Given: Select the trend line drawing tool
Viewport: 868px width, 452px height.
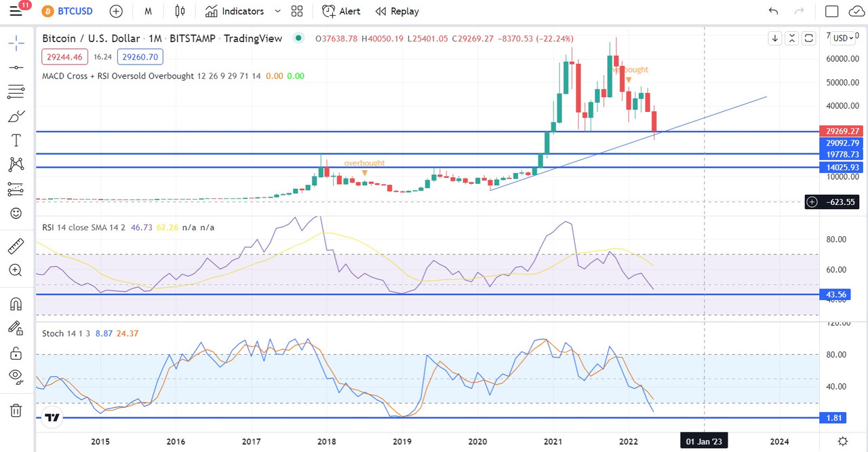Looking at the screenshot, I should pos(16,67).
